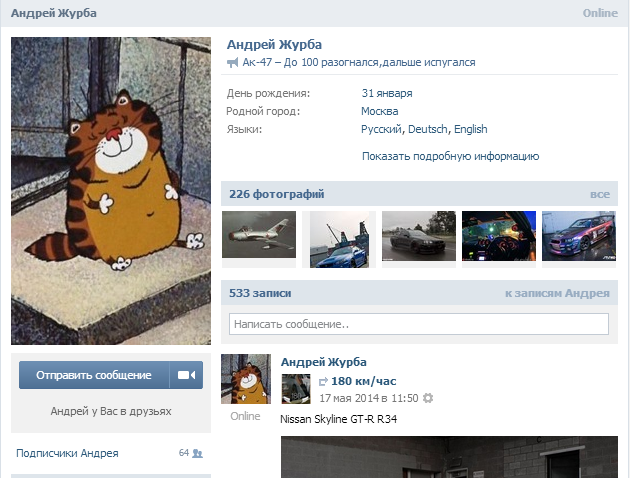633x478 pixels.
Task: Open the post's attached garage photo
Action: coord(449,457)
